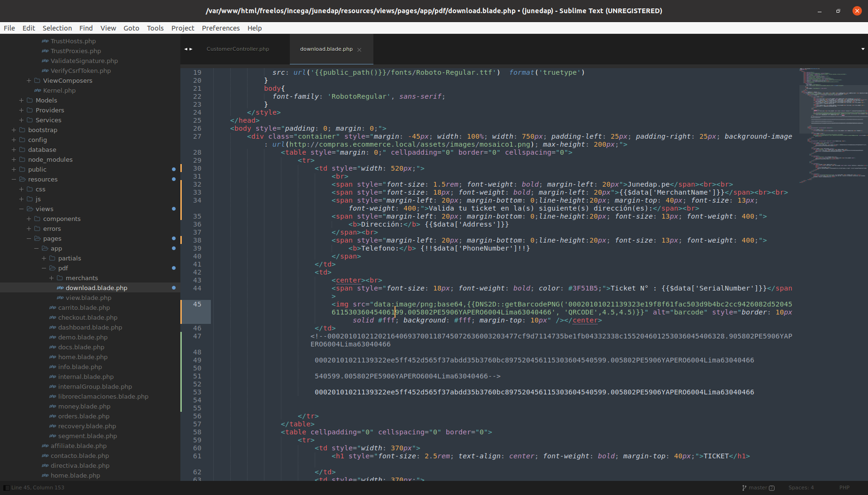Expand the merchants folder
This screenshot has height=495, width=868.
pyautogui.click(x=51, y=278)
